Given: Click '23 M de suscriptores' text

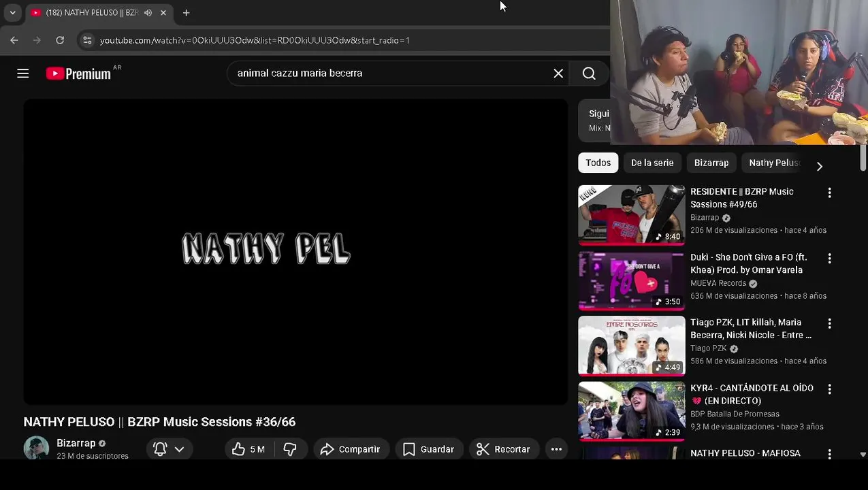Looking at the screenshot, I should coord(93,456).
